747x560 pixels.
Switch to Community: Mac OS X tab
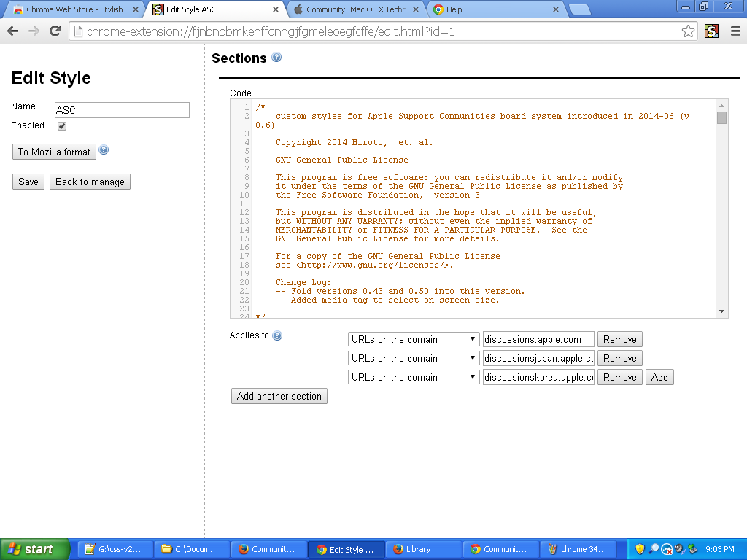click(x=355, y=9)
